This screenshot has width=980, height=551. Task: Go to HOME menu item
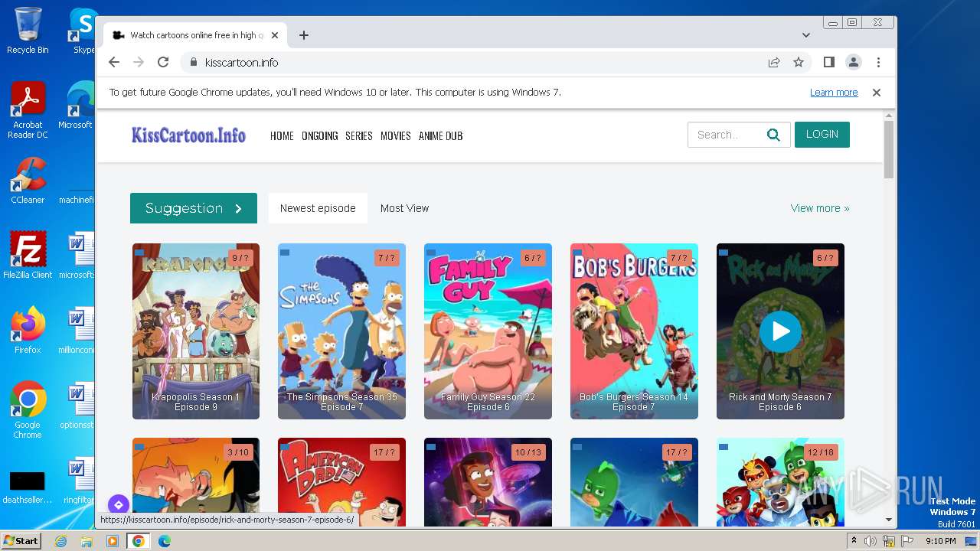[282, 136]
